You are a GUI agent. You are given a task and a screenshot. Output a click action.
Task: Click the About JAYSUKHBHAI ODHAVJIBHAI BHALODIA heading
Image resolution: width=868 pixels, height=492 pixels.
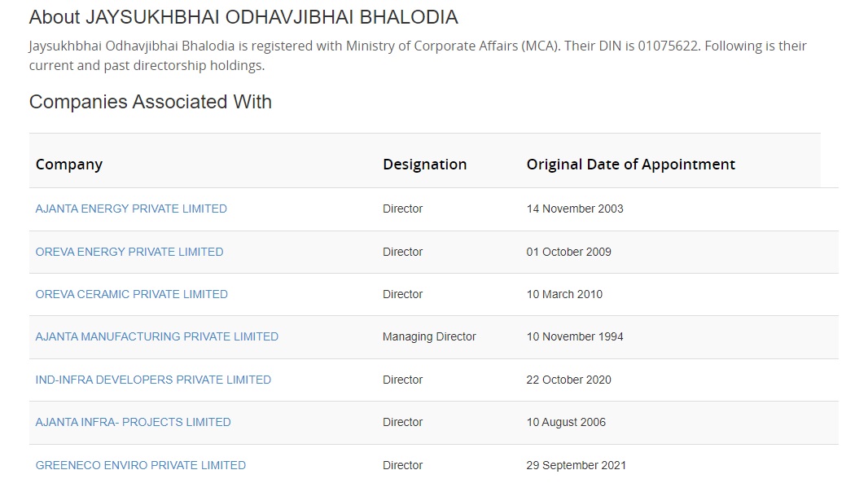coord(243,17)
